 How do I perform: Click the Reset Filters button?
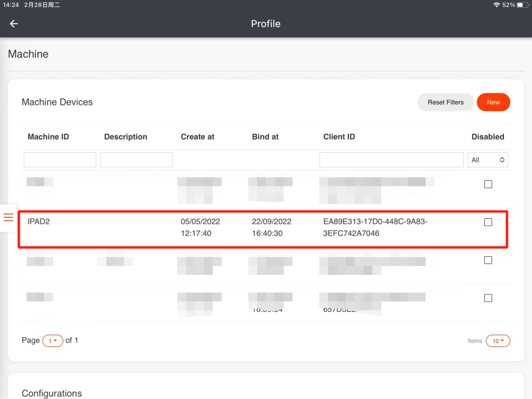pyautogui.click(x=445, y=102)
